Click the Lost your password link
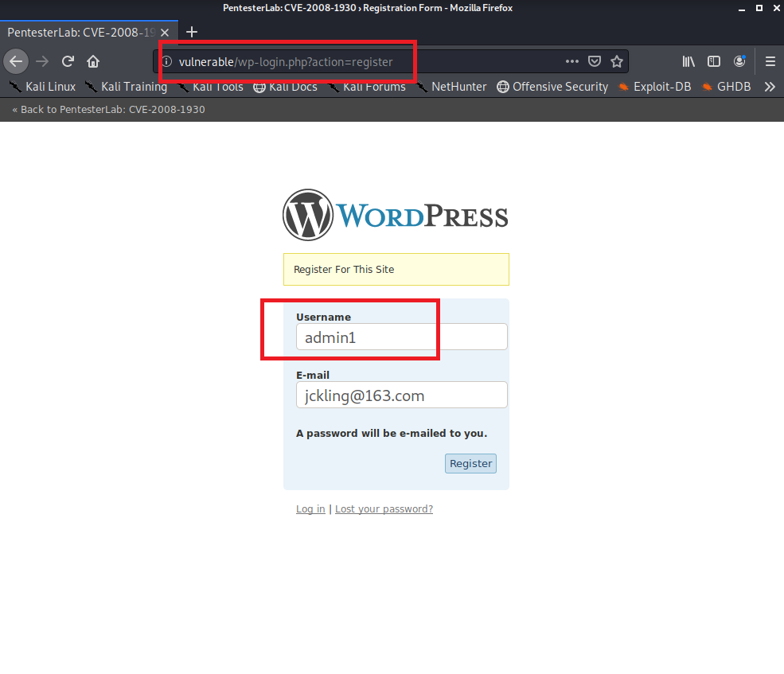Screen dimensions: 784x674 click(384, 509)
